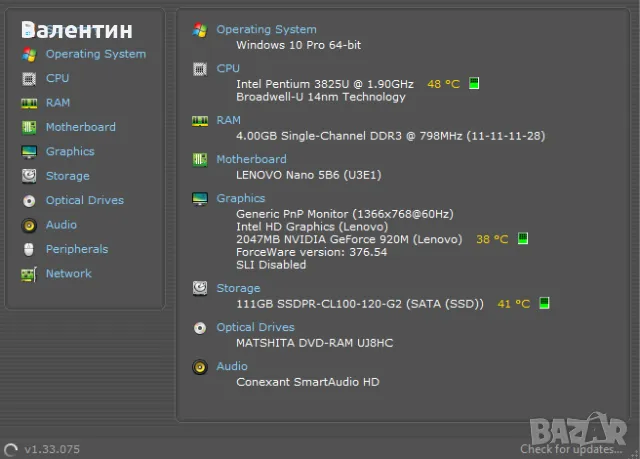Click the Optical Drives heading in summary panel
This screenshot has height=459, width=640.
click(x=255, y=327)
